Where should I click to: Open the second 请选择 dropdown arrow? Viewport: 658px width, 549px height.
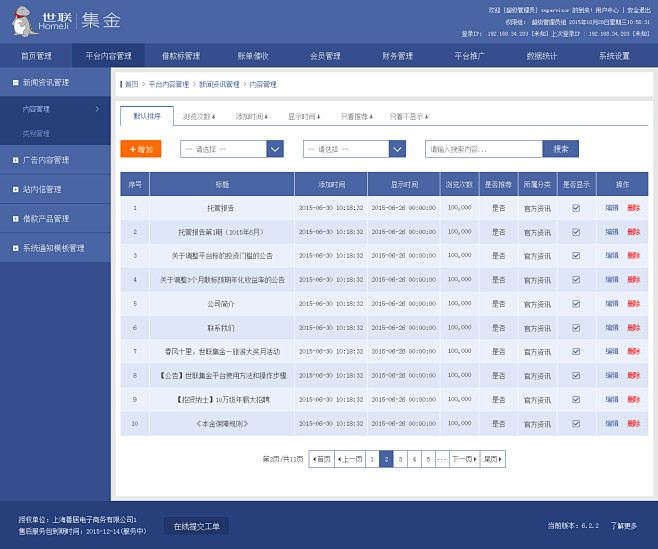click(397, 149)
